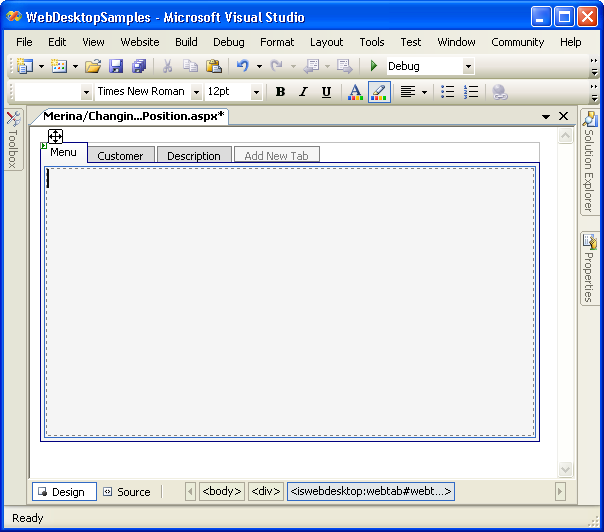This screenshot has width=604, height=532.
Task: Expand the Times New Roman font dropdown
Action: tap(196, 92)
